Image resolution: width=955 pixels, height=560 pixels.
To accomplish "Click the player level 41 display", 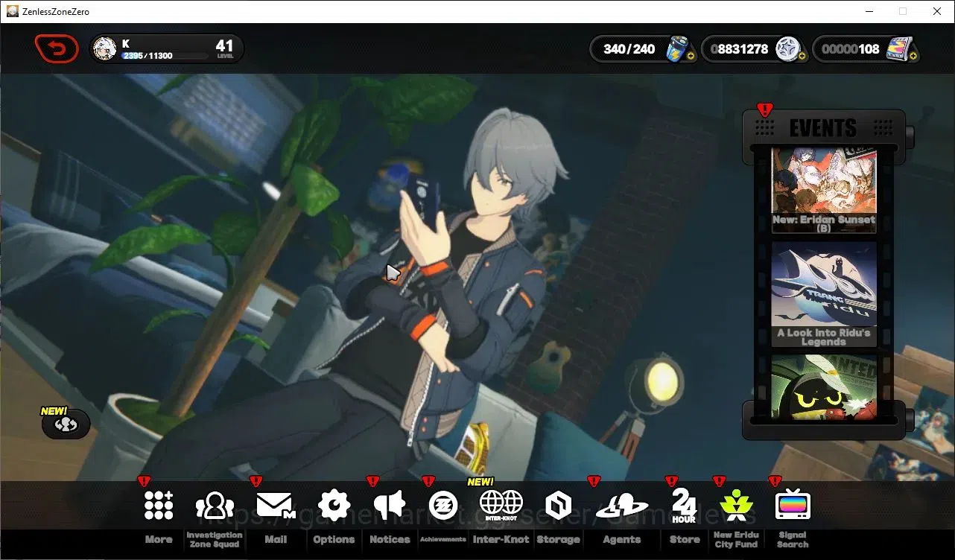I will pyautogui.click(x=225, y=49).
